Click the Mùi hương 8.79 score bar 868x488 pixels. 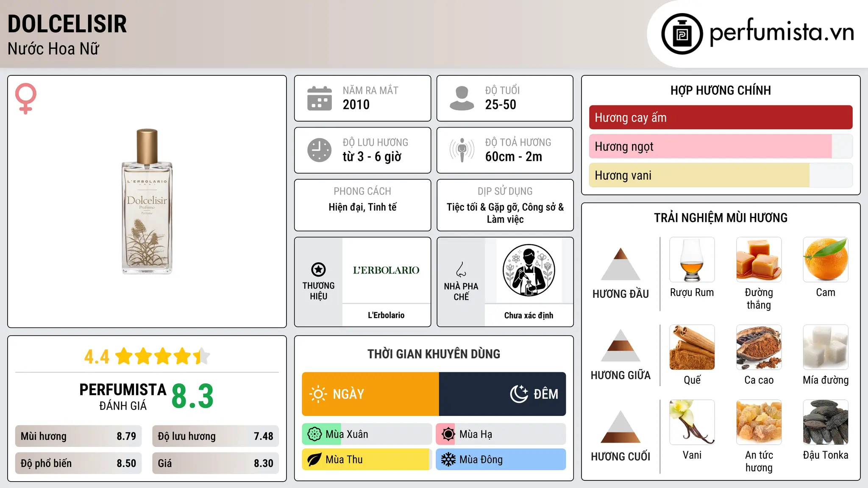click(x=78, y=436)
